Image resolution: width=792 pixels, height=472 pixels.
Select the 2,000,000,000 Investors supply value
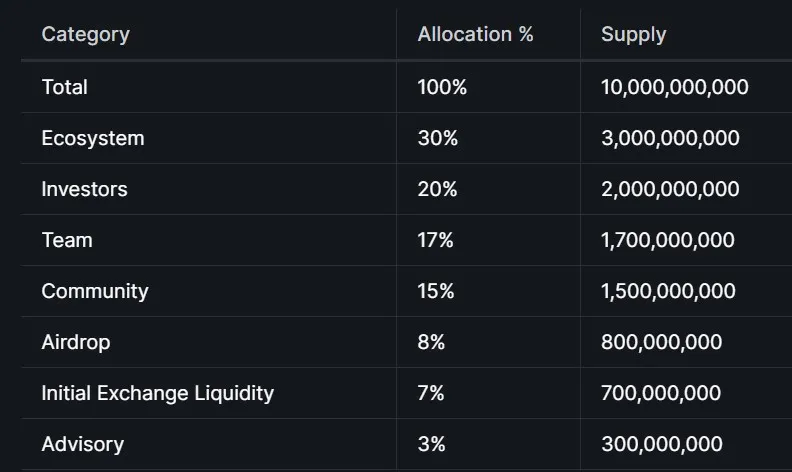(x=670, y=189)
